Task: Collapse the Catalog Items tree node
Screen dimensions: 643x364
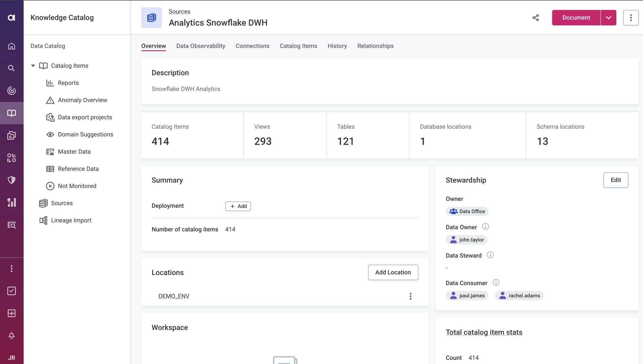Action: click(33, 66)
